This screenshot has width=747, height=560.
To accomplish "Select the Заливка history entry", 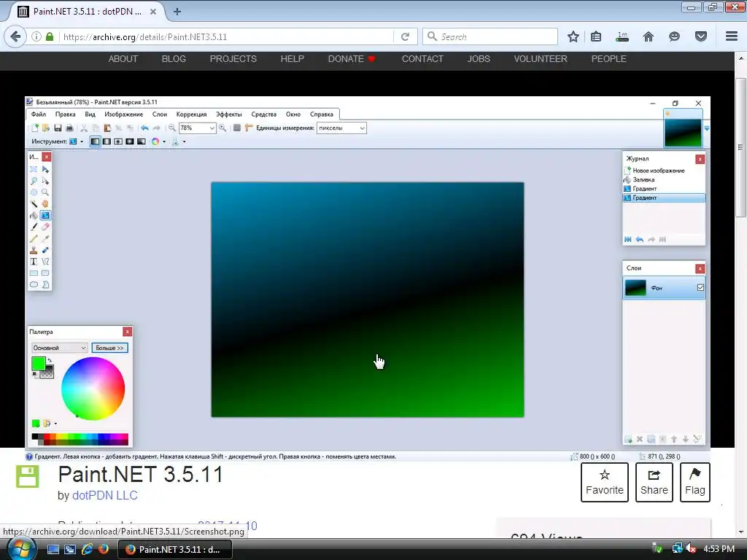I will (664, 179).
